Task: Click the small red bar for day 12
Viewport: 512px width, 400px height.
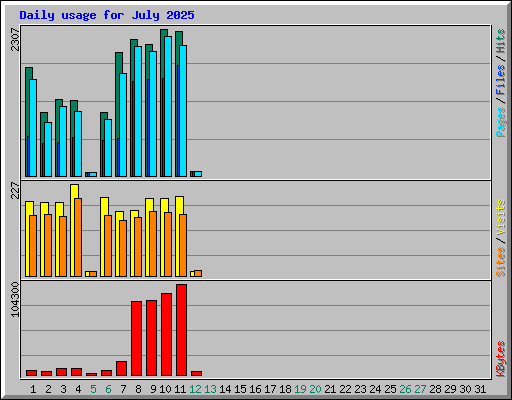Action: click(197, 373)
